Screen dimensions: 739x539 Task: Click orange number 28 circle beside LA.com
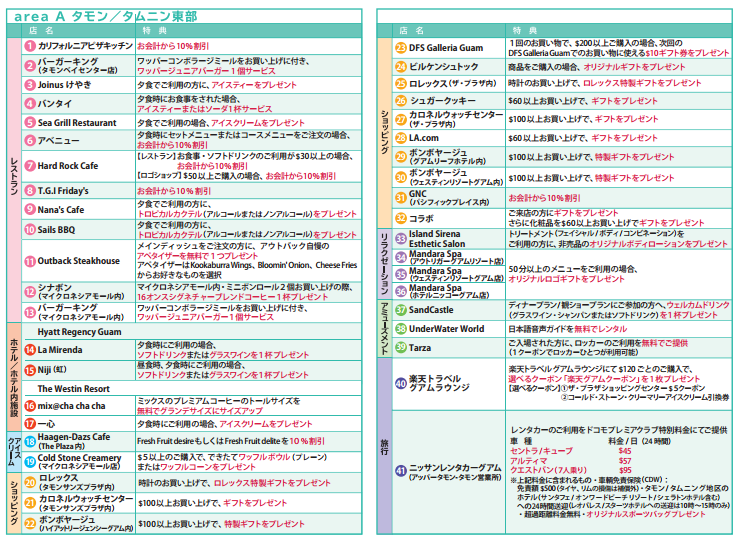(401, 138)
